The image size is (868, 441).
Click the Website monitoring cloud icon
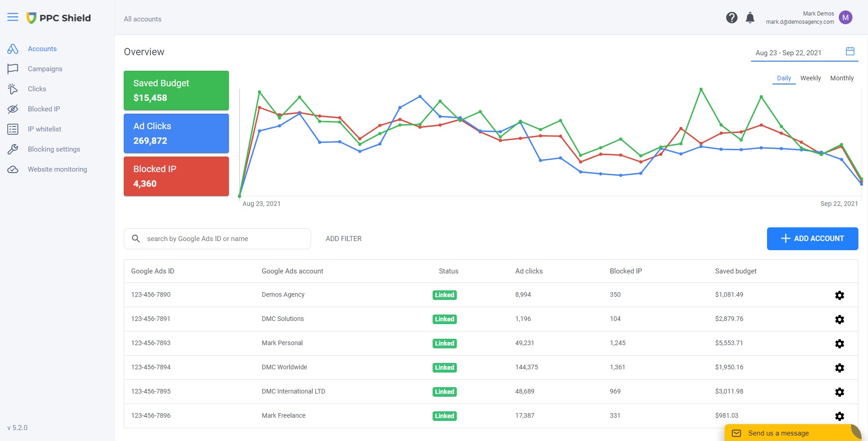click(x=13, y=169)
